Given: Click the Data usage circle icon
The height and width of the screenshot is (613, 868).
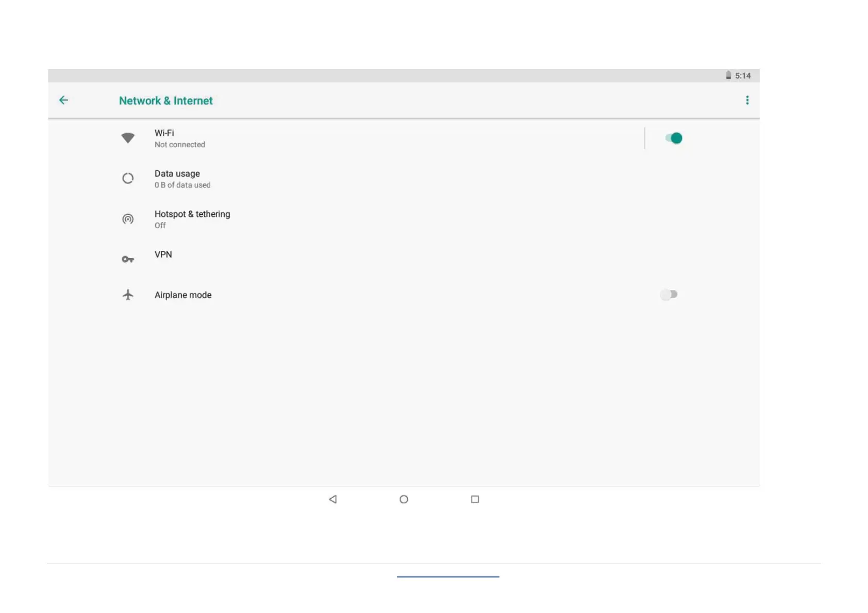Looking at the screenshot, I should click(128, 179).
